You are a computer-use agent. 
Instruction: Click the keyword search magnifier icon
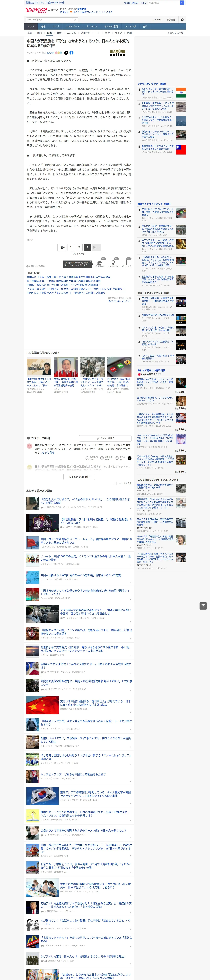pos(75,20)
